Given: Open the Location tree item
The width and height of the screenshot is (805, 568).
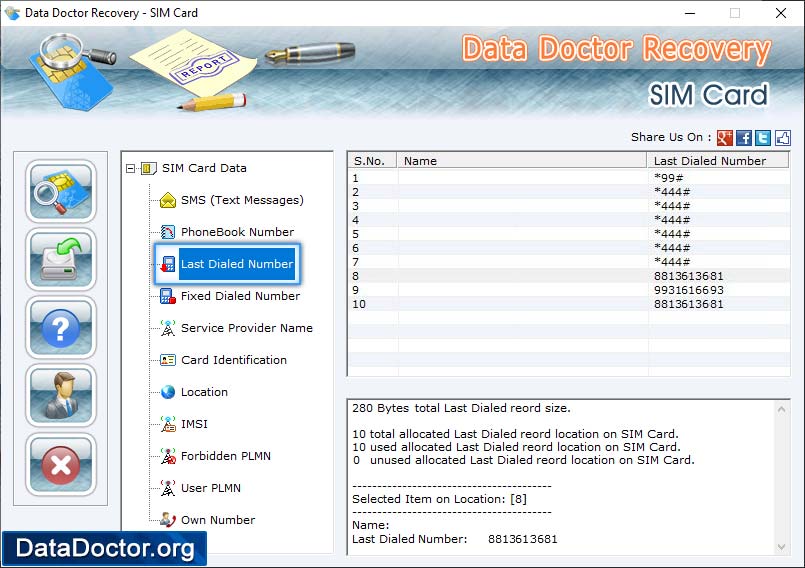Looking at the screenshot, I should (x=204, y=392).
